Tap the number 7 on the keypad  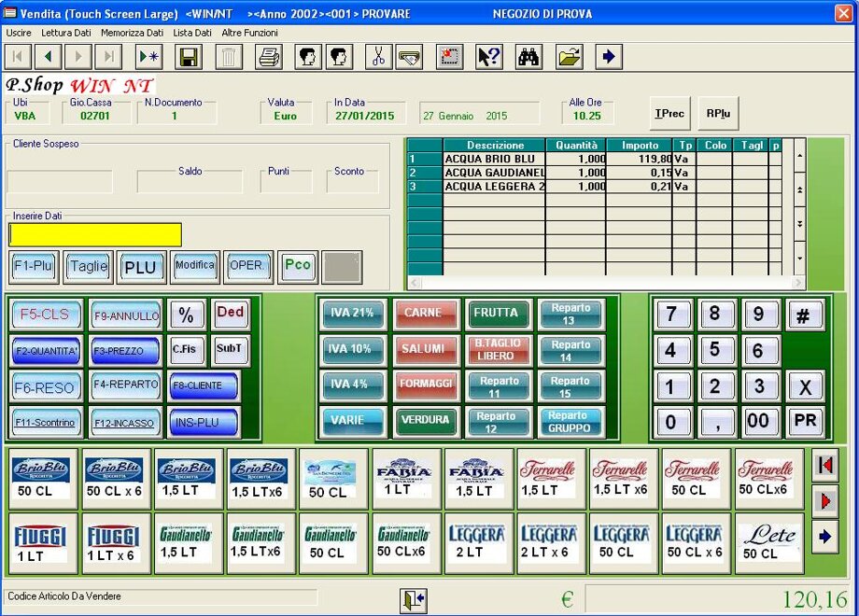(x=671, y=315)
